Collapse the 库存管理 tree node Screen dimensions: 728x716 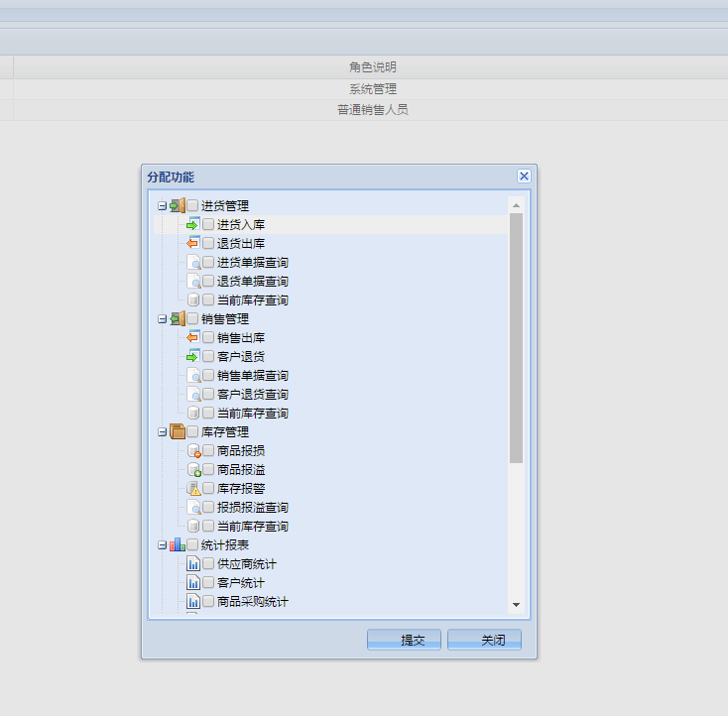tap(162, 431)
